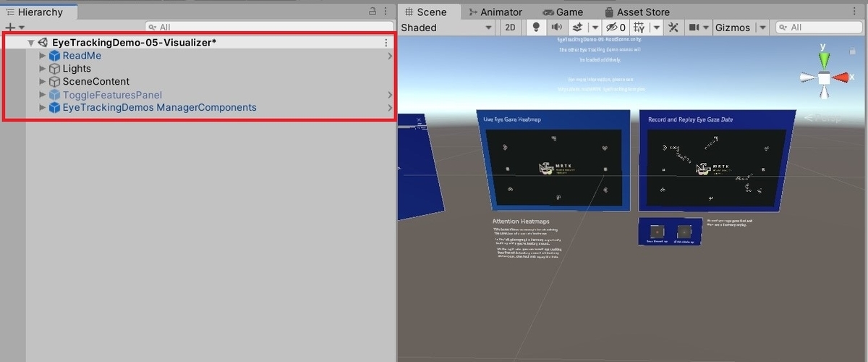Open Shaded draw mode dropdown
Screen dimensions: 868x362
446,28
